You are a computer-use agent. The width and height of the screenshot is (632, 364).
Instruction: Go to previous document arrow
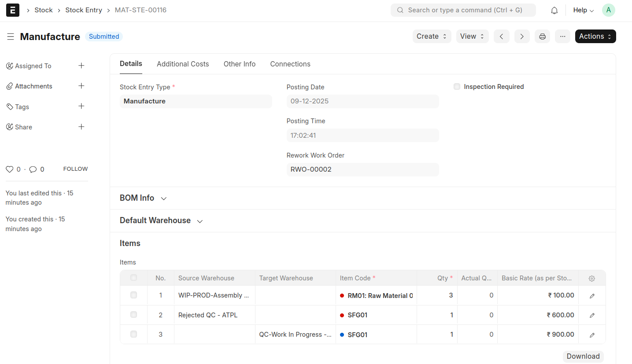tap(502, 37)
